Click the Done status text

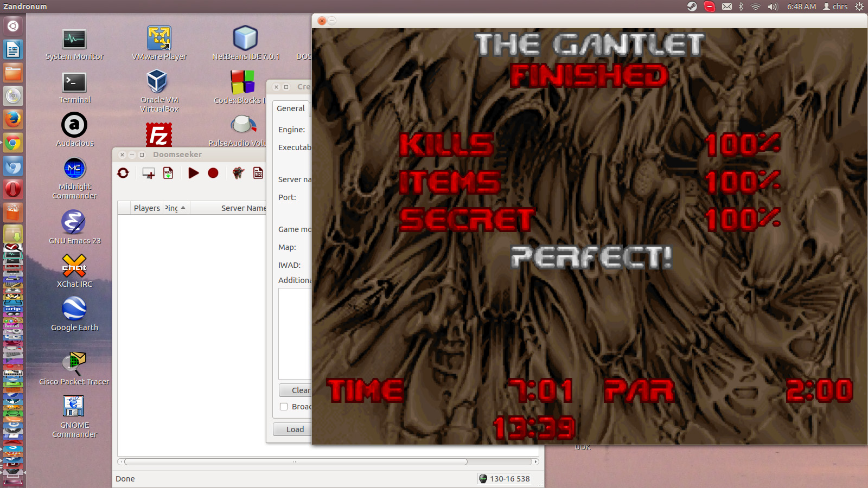pyautogui.click(x=125, y=479)
